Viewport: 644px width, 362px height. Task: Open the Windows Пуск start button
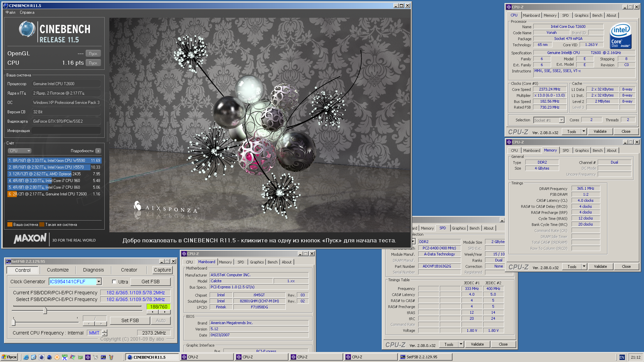point(9,357)
